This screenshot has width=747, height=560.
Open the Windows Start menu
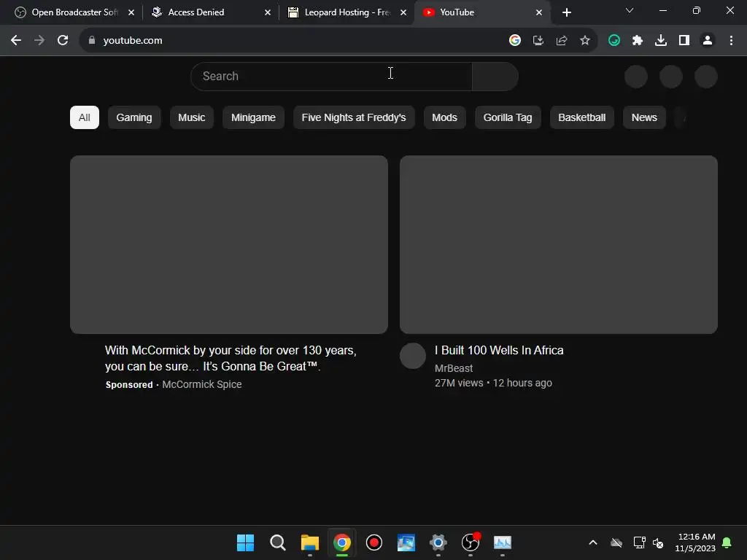245,542
